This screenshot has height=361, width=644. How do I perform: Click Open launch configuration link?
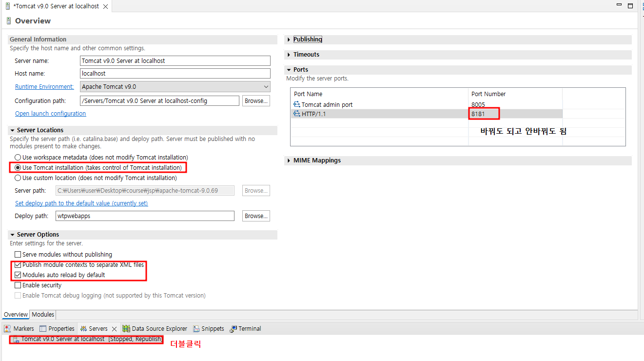[x=50, y=114]
